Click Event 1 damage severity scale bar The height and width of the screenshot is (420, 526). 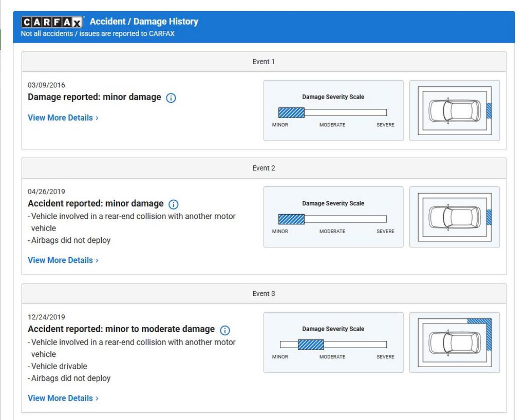click(x=332, y=112)
